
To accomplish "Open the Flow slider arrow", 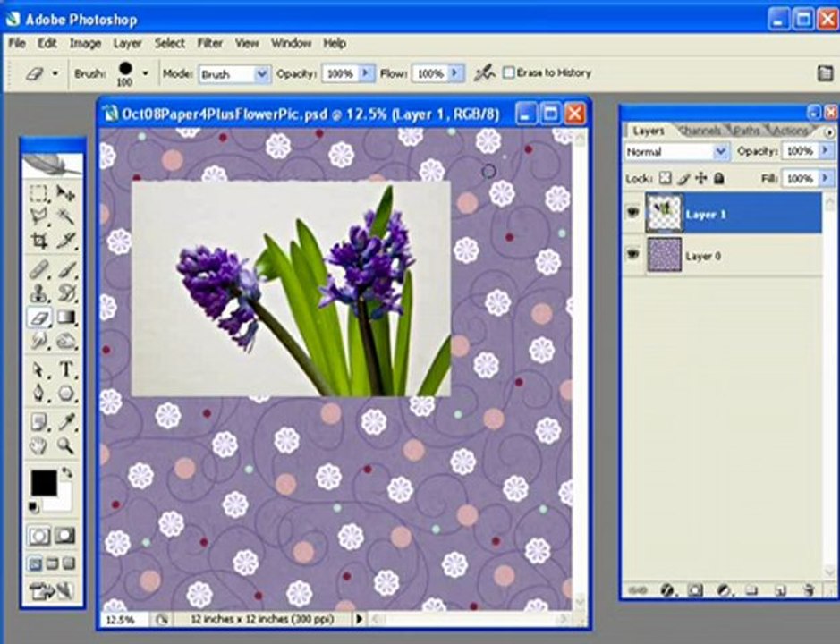I will tap(456, 72).
